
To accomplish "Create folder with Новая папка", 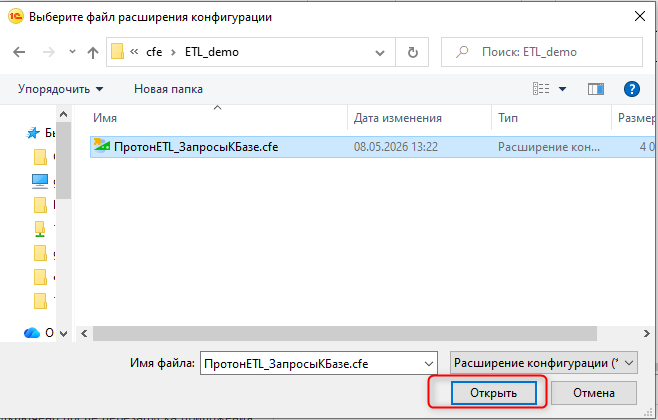I will tap(168, 89).
